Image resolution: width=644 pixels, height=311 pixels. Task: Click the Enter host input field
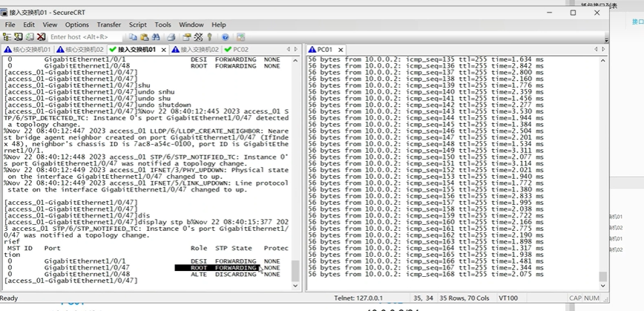[x=85, y=37]
